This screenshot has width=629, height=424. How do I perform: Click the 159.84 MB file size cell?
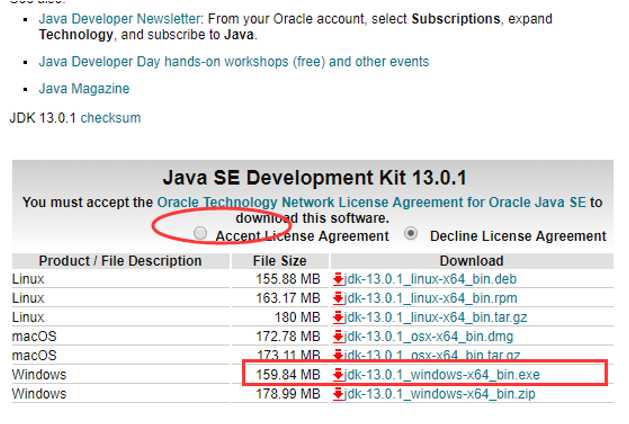(x=288, y=375)
